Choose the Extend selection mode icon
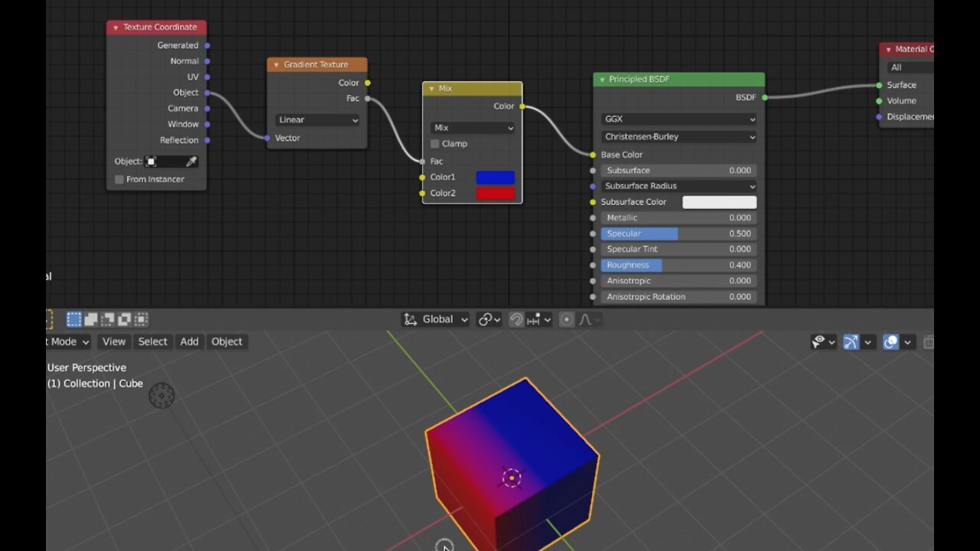Image resolution: width=980 pixels, height=551 pixels. 91,319
